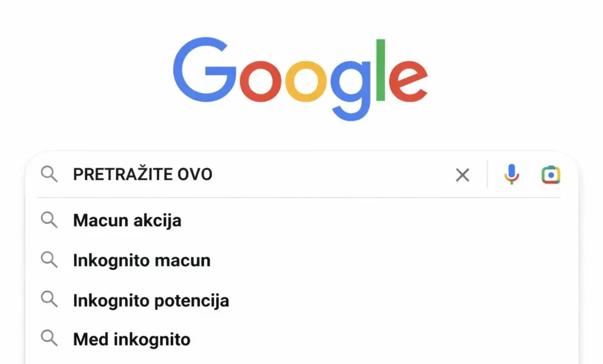Click the colorful Google Lens logo icon
Image resolution: width=603 pixels, height=364 pixels.
(550, 174)
